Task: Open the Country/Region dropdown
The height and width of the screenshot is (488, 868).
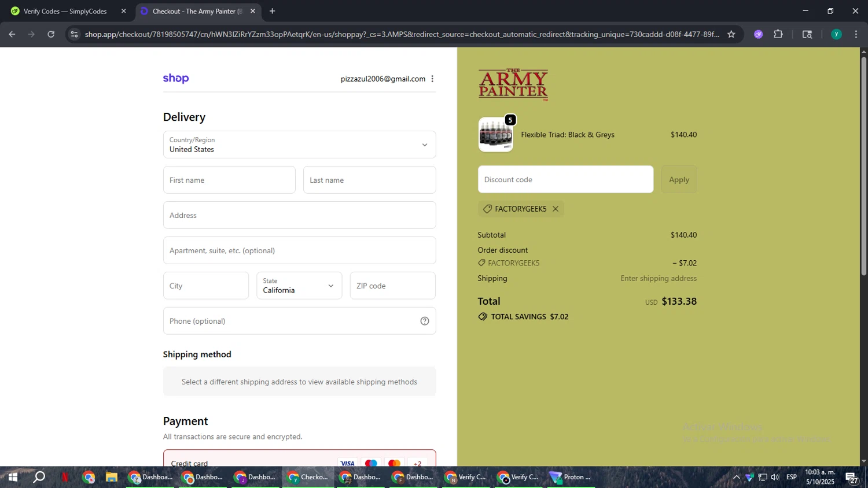Action: click(x=299, y=145)
